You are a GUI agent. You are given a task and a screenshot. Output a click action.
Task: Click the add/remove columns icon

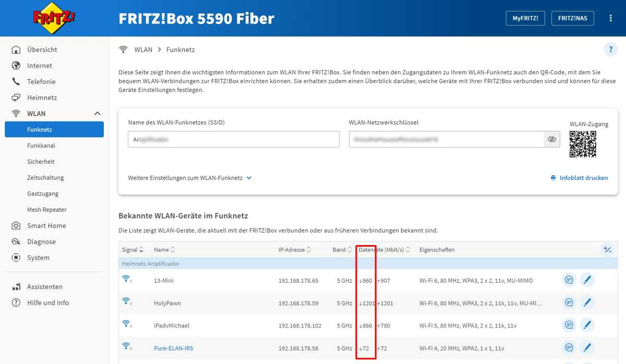tap(607, 250)
